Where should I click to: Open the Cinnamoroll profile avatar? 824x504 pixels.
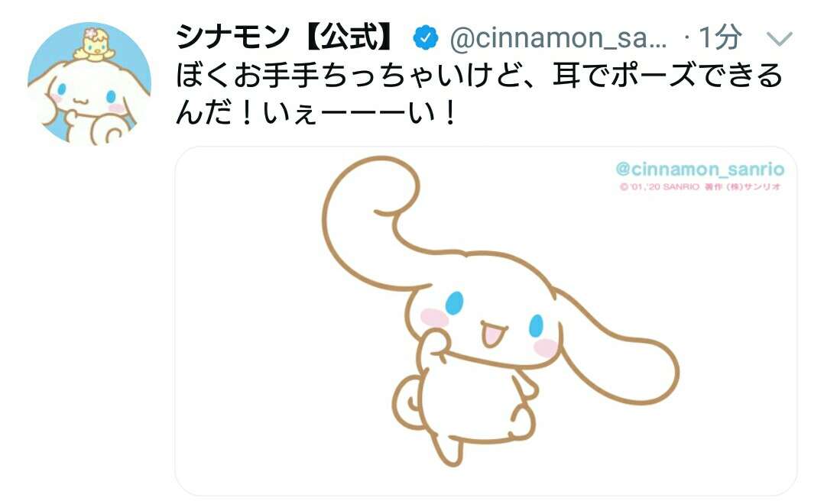click(89, 84)
